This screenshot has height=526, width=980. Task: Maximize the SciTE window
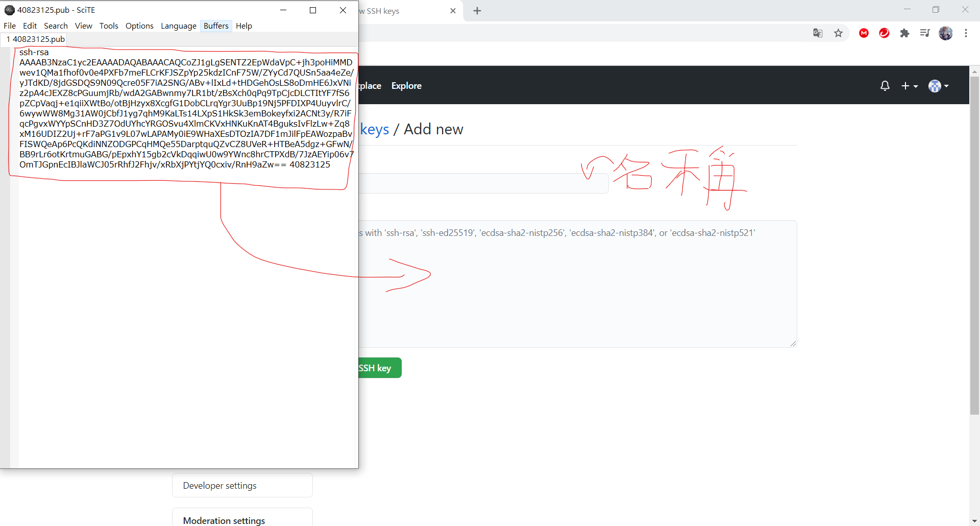(x=313, y=10)
